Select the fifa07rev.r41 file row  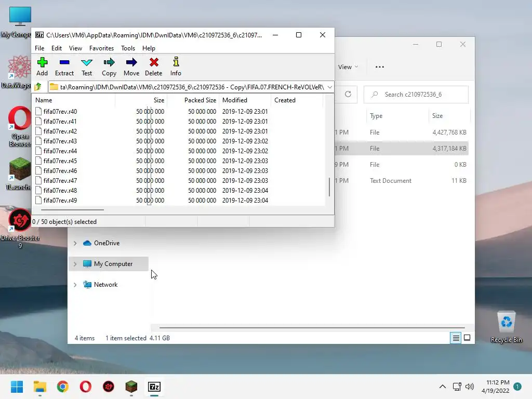point(178,121)
